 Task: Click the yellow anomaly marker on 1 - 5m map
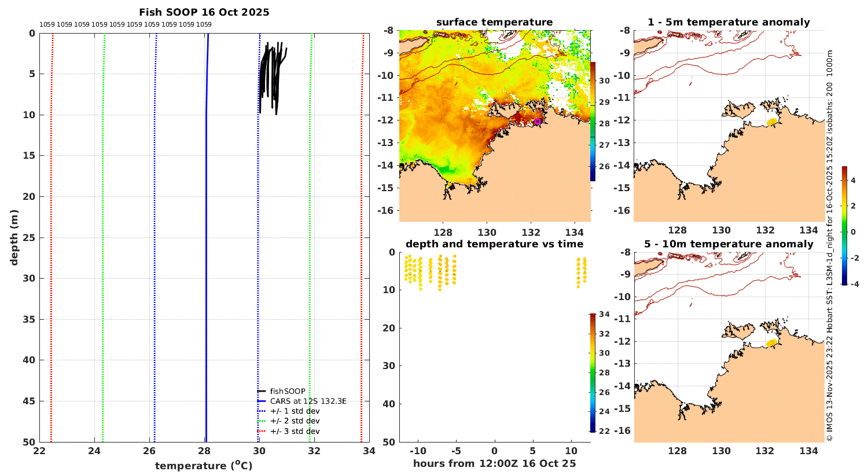pos(772,122)
